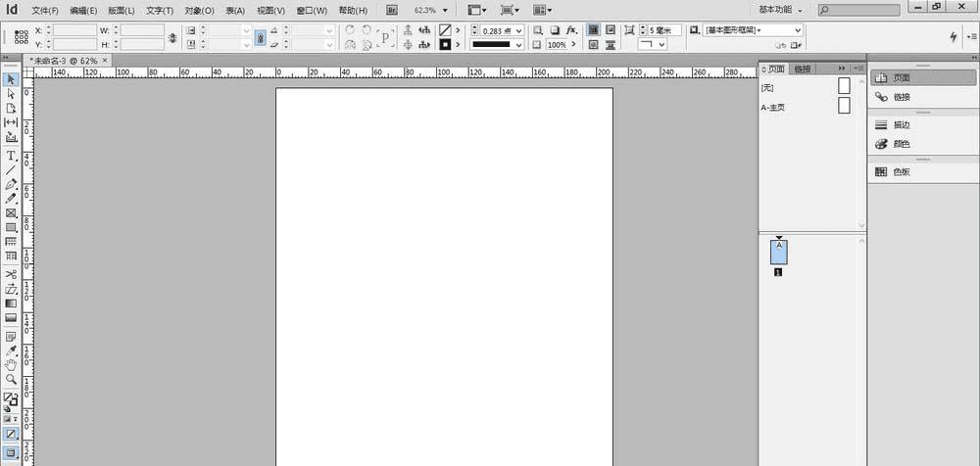Viewport: 980px width, 466px height.
Task: Select the Direct Selection white arrow tool
Action: click(12, 93)
